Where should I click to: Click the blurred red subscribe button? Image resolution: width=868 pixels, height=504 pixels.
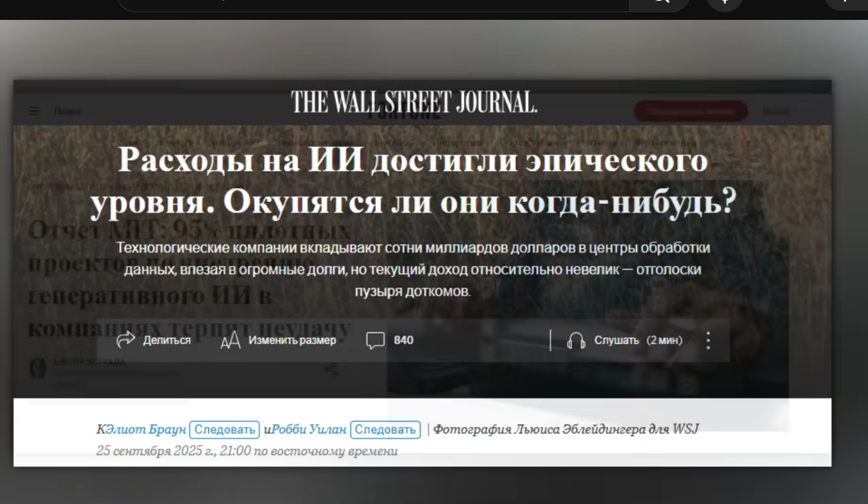click(x=691, y=111)
